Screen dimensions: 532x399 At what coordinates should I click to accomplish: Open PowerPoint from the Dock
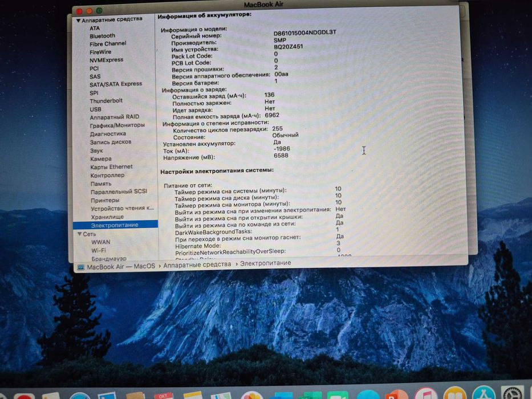[x=396, y=394]
